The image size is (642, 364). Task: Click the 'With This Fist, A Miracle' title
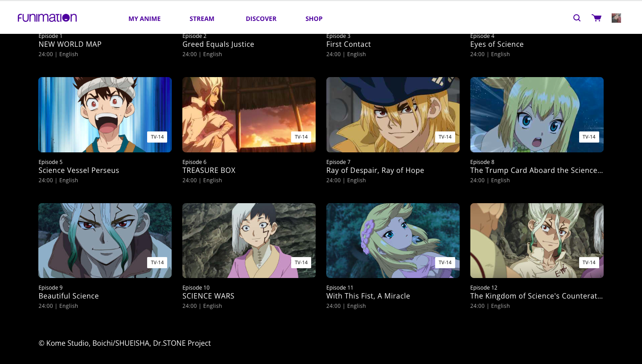(x=368, y=296)
